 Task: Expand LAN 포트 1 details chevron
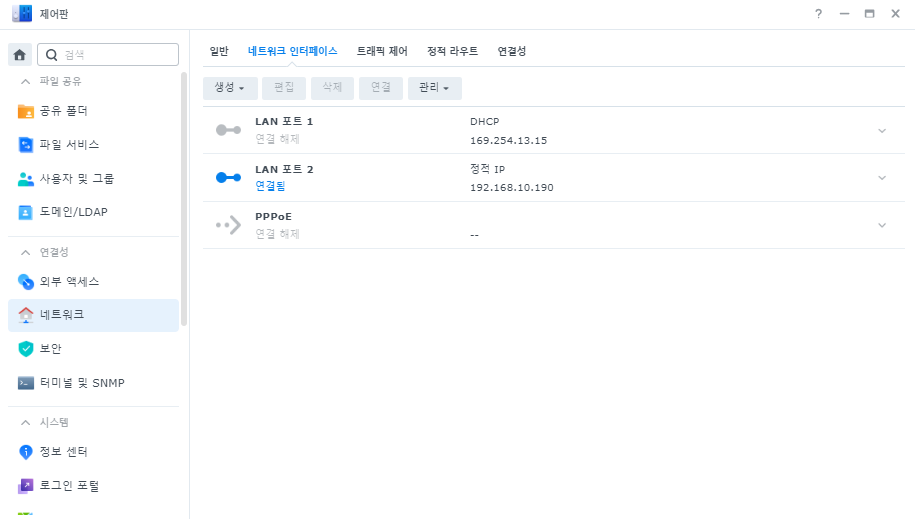882,131
